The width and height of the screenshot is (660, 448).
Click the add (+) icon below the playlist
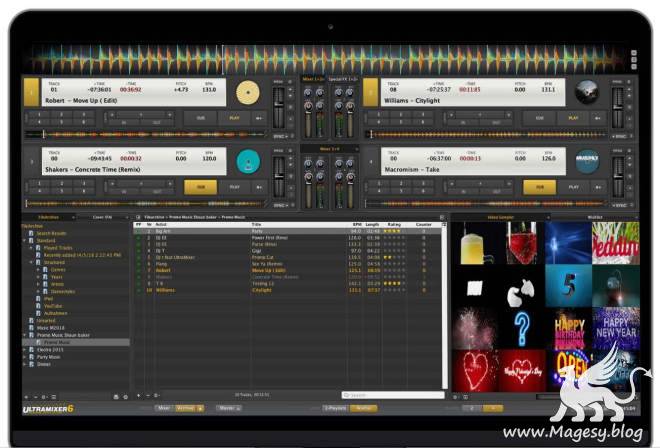(x=138, y=396)
